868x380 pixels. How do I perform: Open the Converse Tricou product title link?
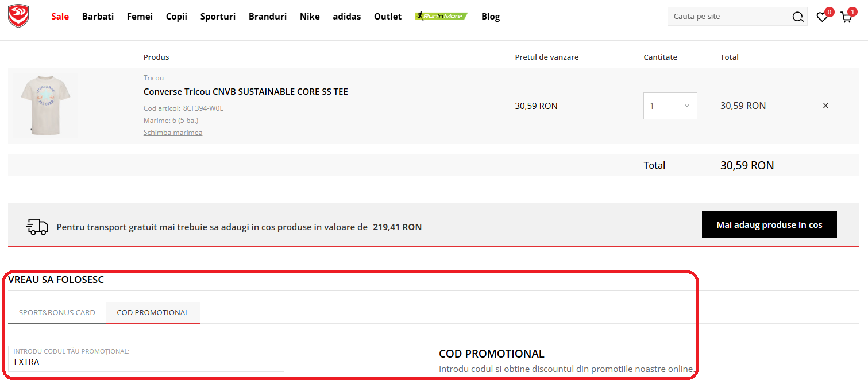(245, 92)
